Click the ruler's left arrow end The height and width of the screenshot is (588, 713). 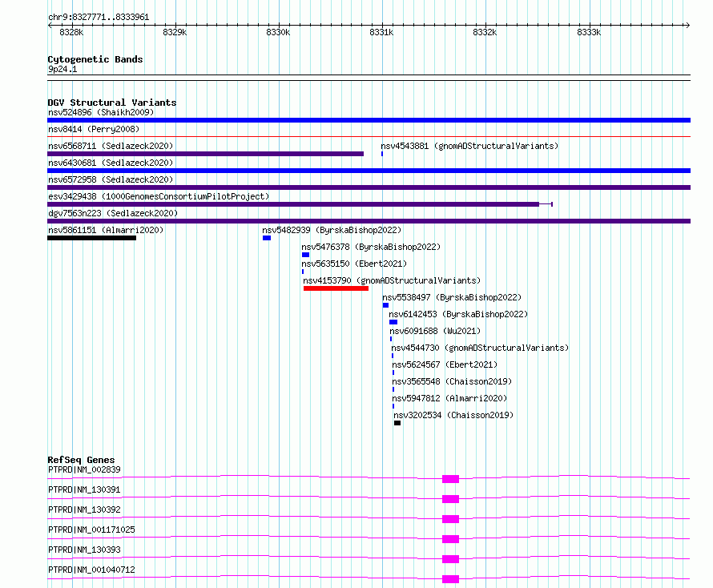50,25
